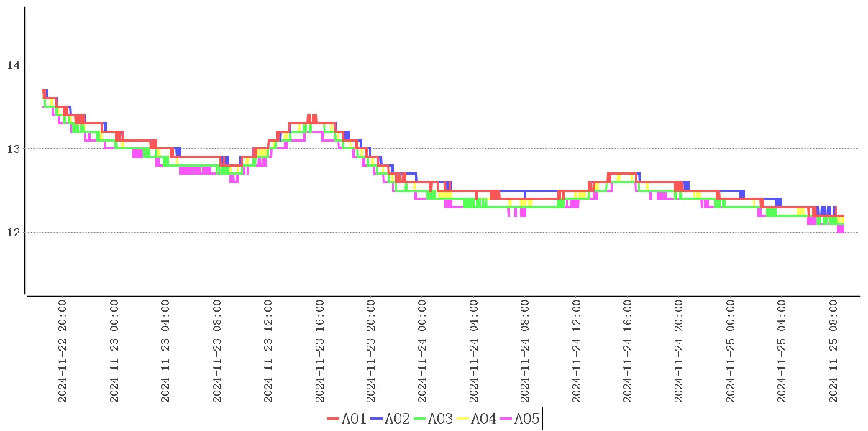Select the y-axis value 13 label
Viewport: 868px width, 431px height.
click(12, 149)
